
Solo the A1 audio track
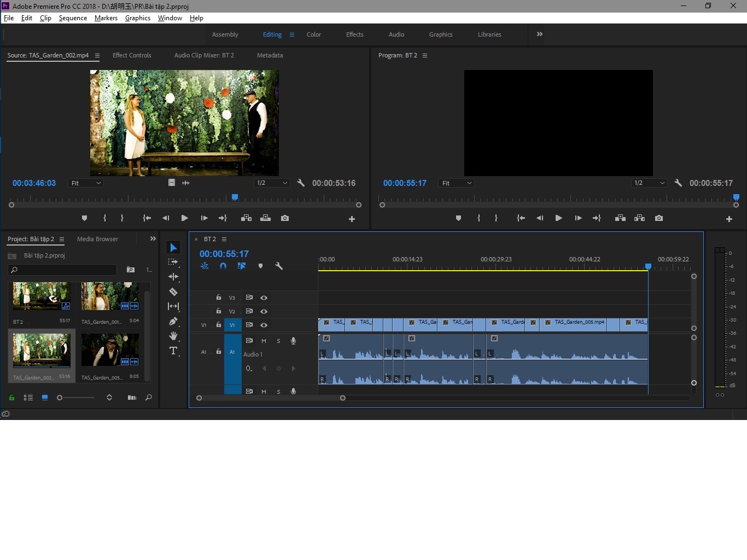pyautogui.click(x=278, y=341)
